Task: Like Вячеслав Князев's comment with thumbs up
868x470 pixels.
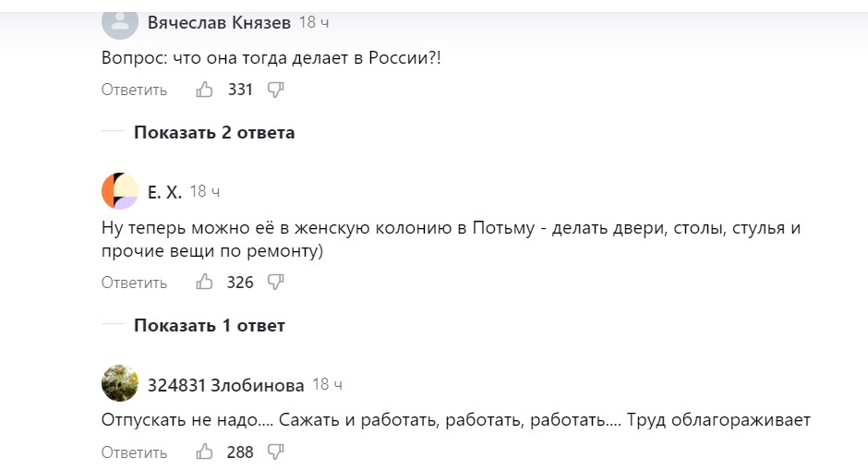Action: click(x=205, y=90)
